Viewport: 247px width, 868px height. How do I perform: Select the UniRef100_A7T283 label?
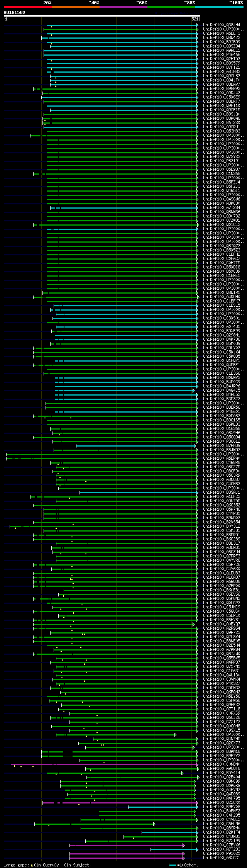click(x=222, y=849)
